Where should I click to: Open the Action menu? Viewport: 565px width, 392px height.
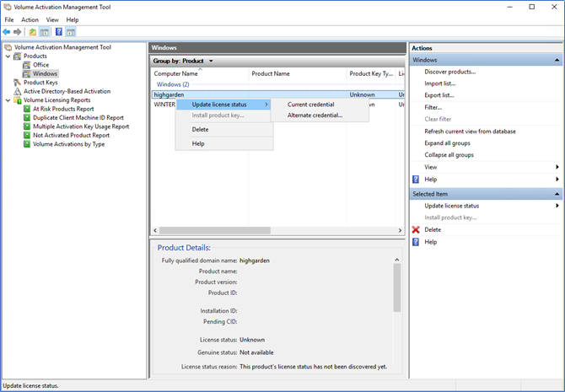point(30,20)
